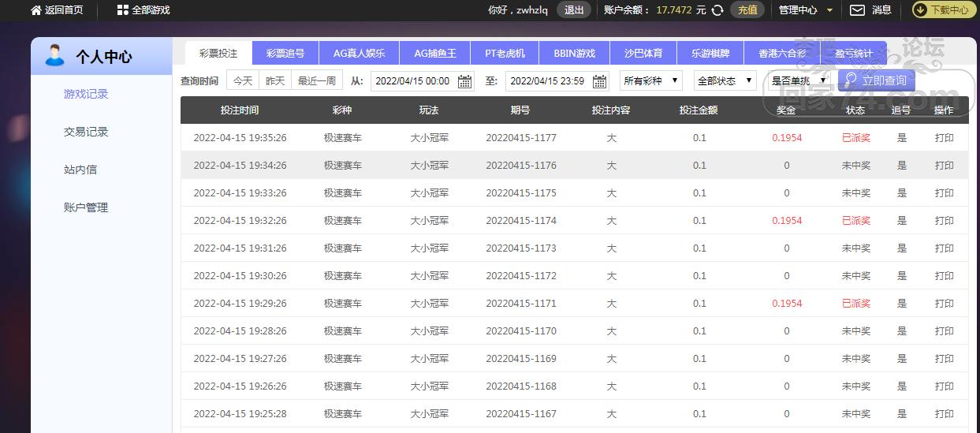This screenshot has height=433, width=980.
Task: Filter records by 今天
Action: pyautogui.click(x=243, y=80)
